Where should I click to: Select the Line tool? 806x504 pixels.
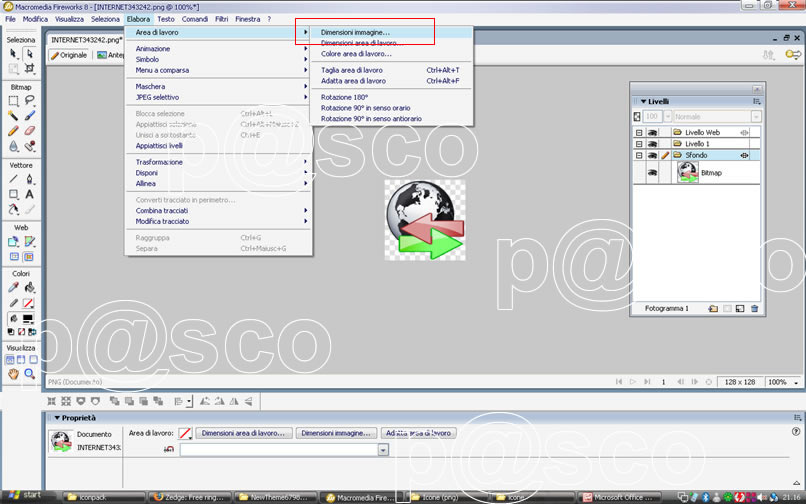pos(13,179)
